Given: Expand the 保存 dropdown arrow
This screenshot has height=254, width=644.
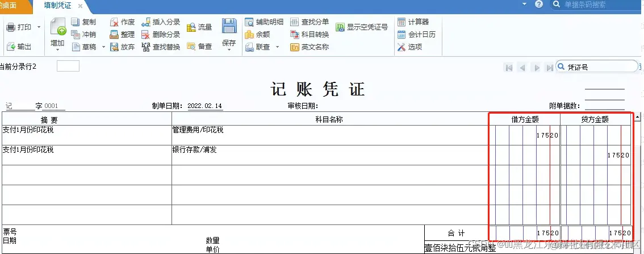Looking at the screenshot, I should (x=229, y=50).
